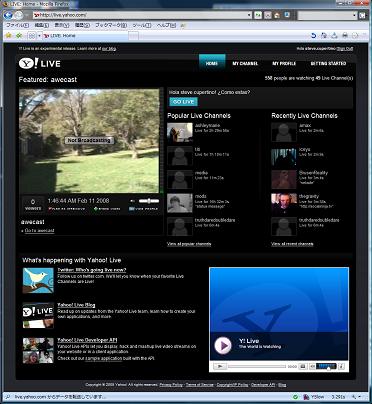The height and width of the screenshot is (404, 372).
Task: Click the Yahoo! LIVE logo
Action: click(x=40, y=63)
